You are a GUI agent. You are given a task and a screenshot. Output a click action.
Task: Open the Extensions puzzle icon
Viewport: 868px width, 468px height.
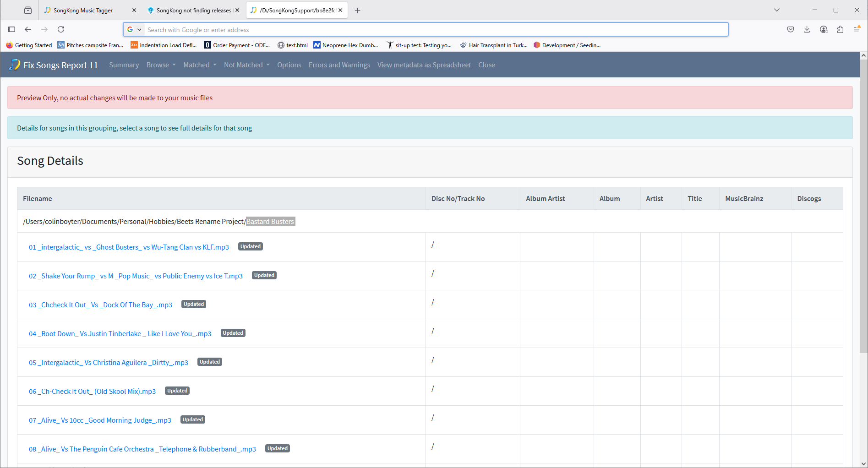(840, 29)
